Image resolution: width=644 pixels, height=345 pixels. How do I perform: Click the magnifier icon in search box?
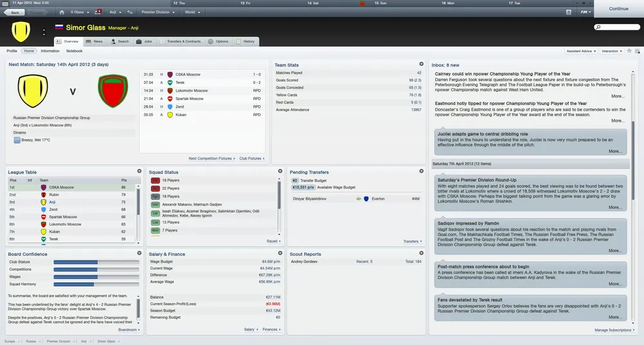[x=598, y=27]
